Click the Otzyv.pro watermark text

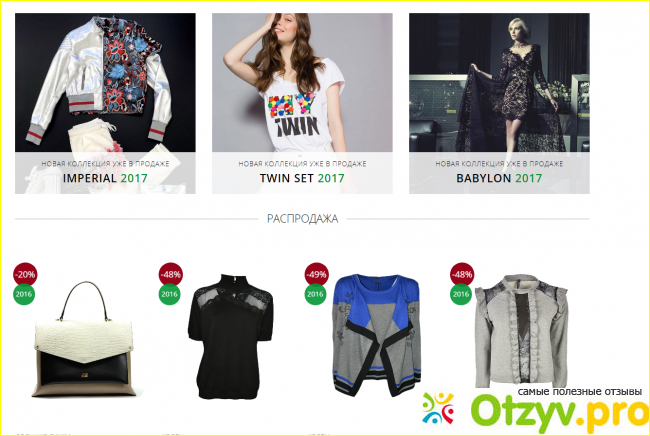[x=560, y=411]
